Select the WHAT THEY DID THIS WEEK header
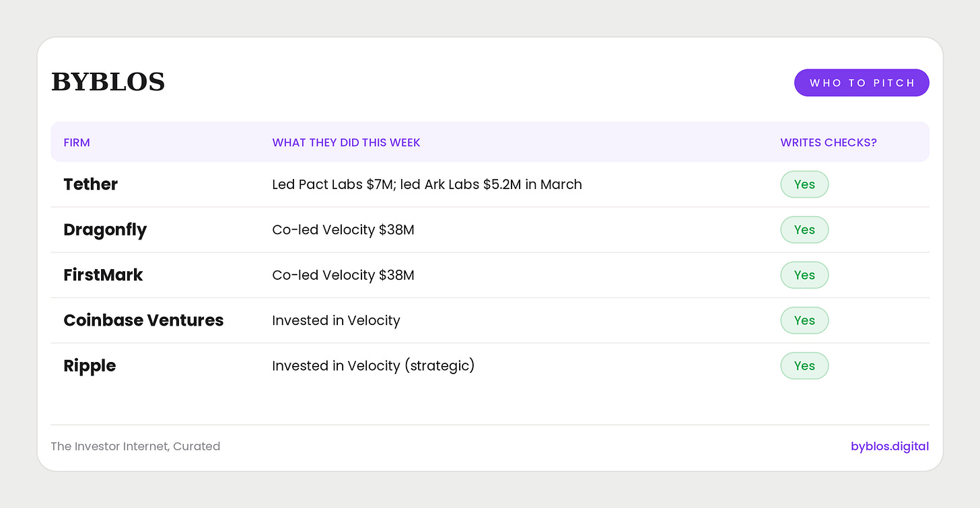This screenshot has height=508, width=980. tap(346, 143)
